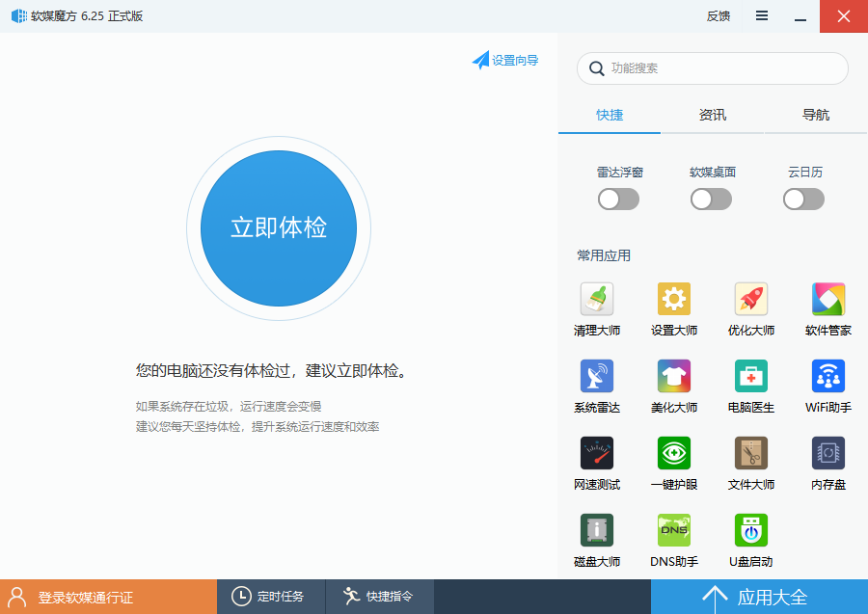This screenshot has width=868, height=614.
Task: Select the 导航 navigation tab
Action: coord(815,114)
